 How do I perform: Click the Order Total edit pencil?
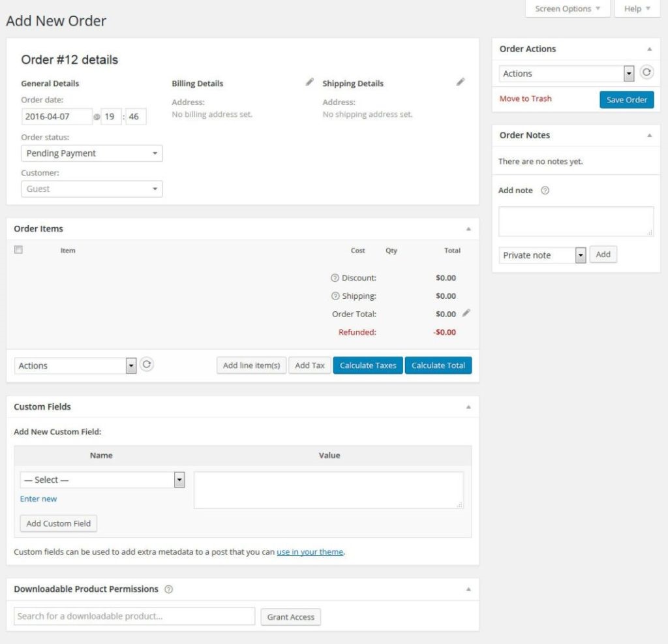[466, 313]
